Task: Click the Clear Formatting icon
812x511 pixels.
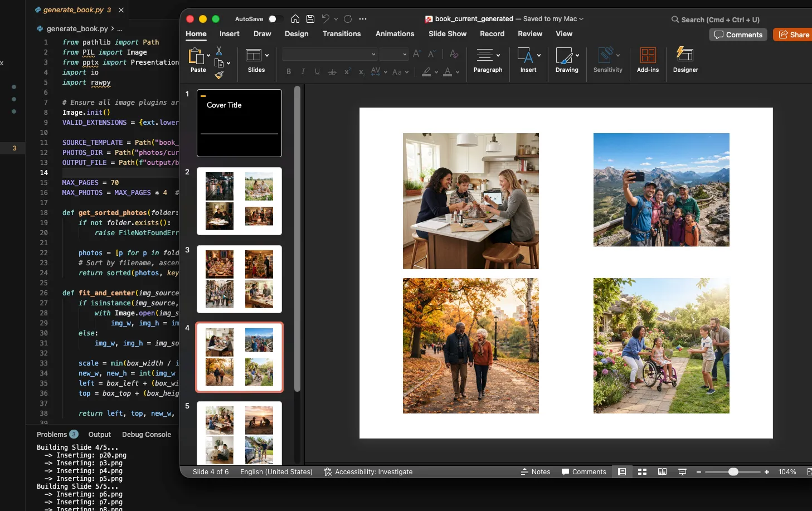Action: [x=454, y=54]
